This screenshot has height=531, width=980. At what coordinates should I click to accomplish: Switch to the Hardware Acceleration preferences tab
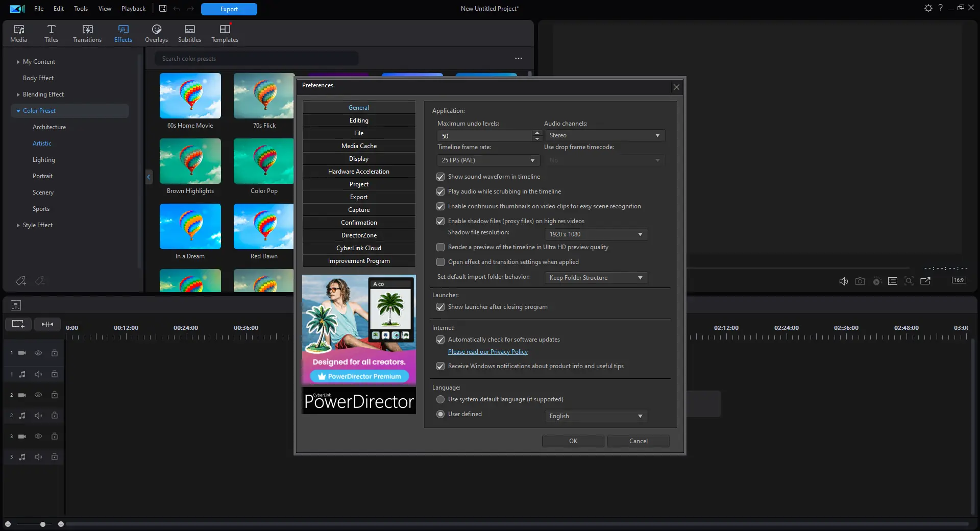359,172
